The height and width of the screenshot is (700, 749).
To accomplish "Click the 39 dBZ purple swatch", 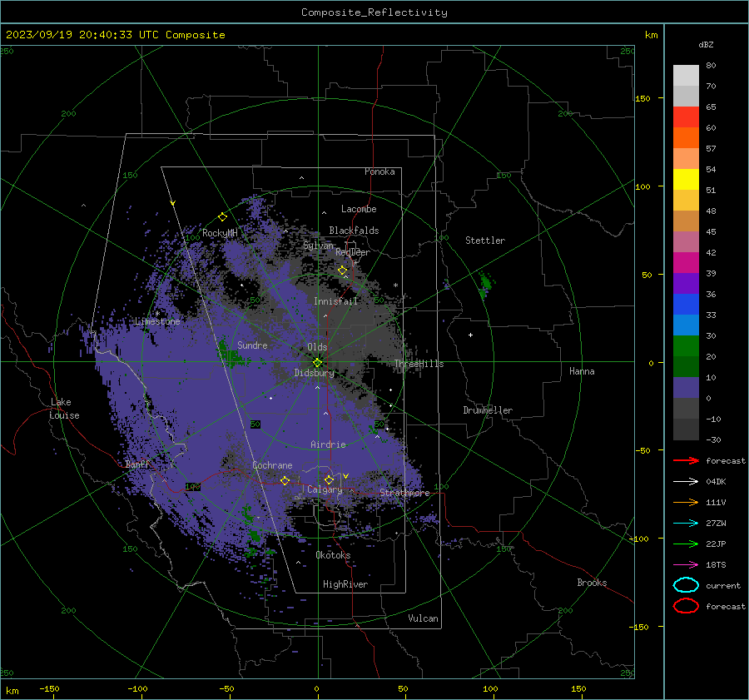I will 686,283.
